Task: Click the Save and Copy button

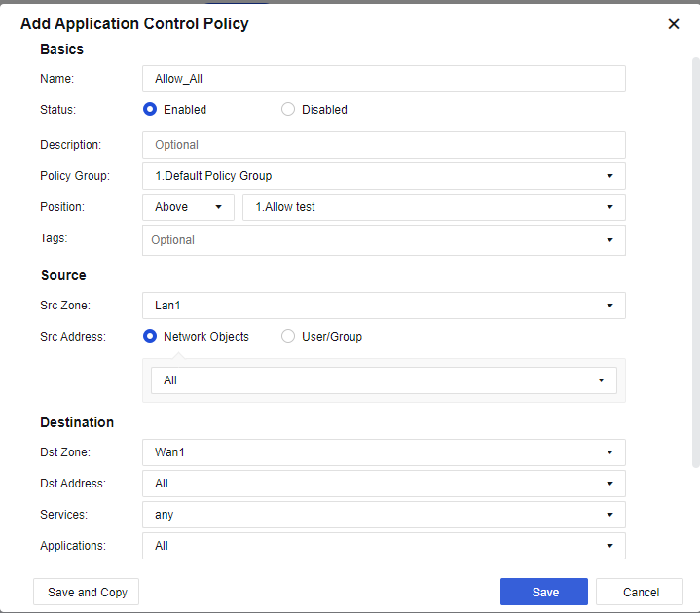Action: point(87,593)
